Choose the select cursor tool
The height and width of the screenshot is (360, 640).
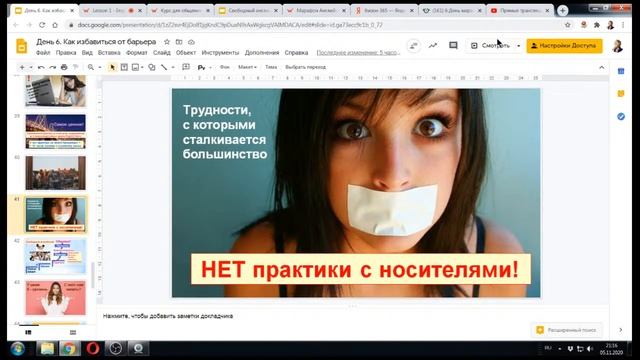(112, 67)
